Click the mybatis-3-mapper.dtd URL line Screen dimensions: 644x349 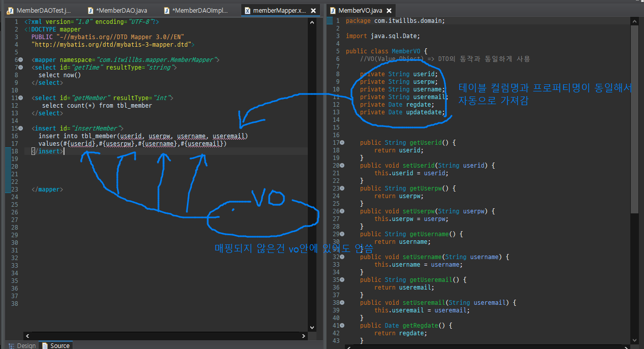click(x=113, y=45)
